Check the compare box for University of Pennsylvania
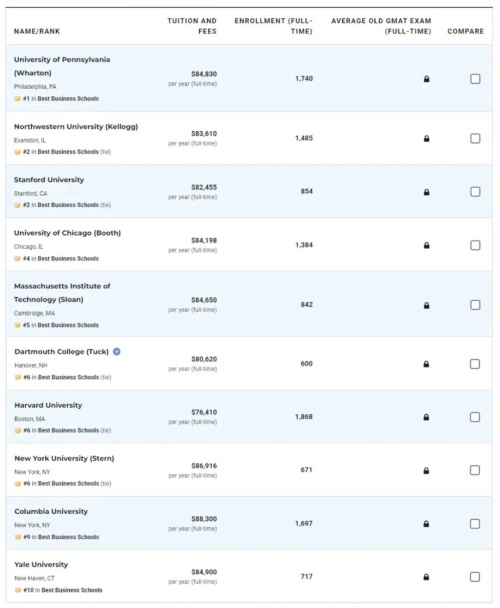Image resolution: width=500 pixels, height=608 pixels. point(475,79)
